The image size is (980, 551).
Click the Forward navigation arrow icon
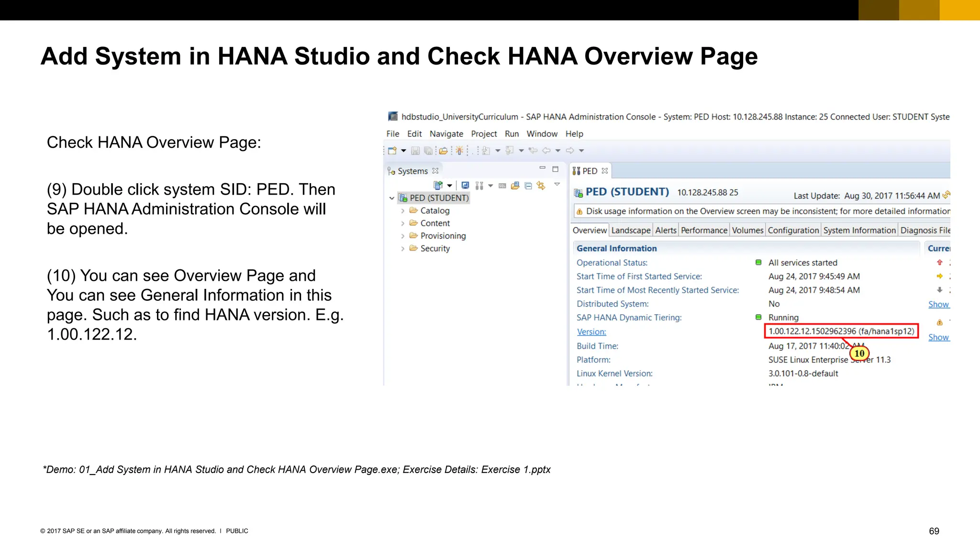570,151
